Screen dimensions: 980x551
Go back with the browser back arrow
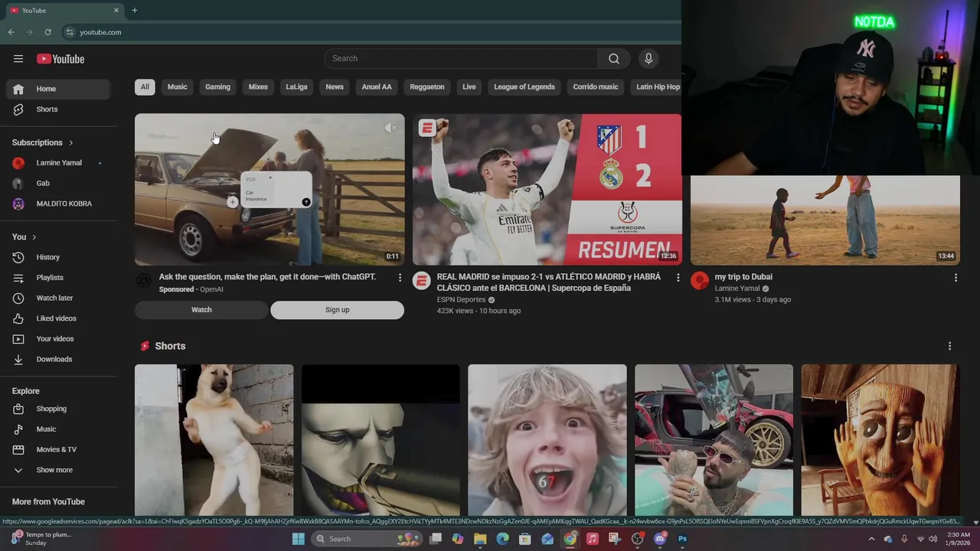click(11, 32)
